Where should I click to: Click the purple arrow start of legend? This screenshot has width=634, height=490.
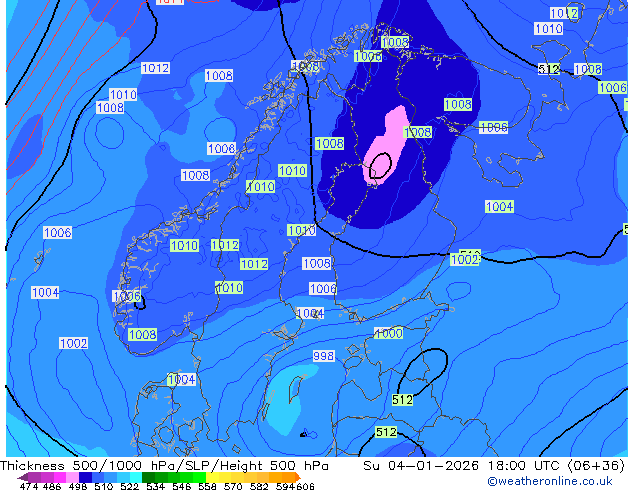(x=22, y=477)
